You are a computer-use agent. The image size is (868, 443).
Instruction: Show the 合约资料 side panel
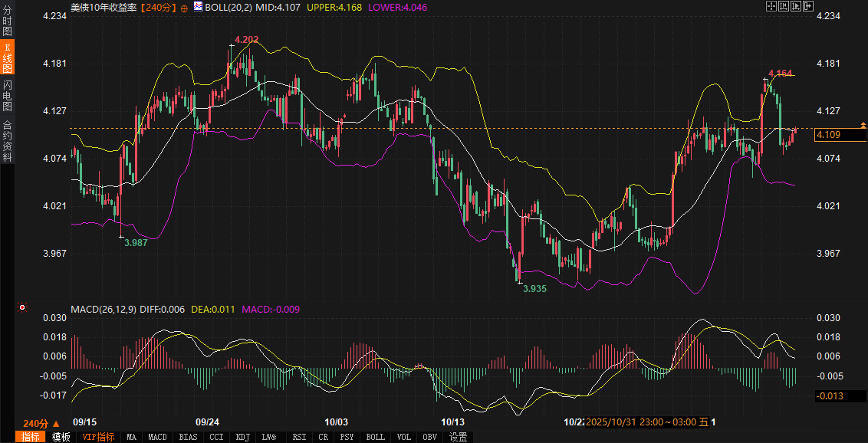coord(8,141)
